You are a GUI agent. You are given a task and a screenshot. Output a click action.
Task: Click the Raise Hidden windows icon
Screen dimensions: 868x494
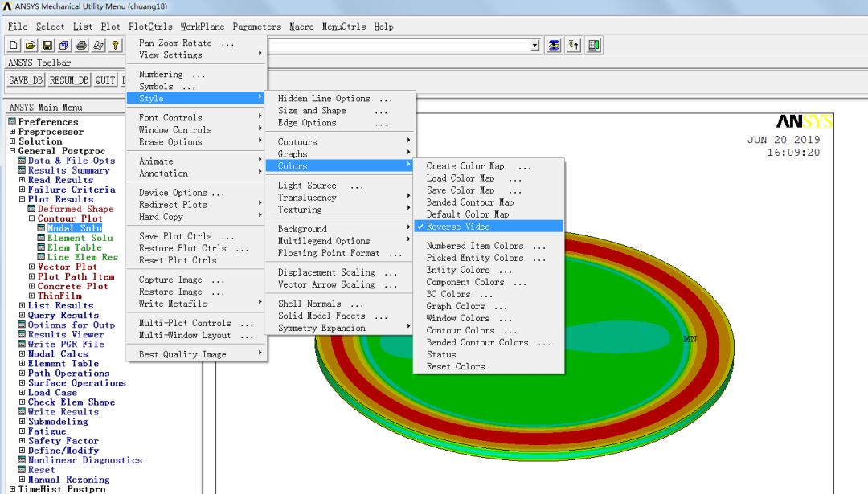(554, 45)
